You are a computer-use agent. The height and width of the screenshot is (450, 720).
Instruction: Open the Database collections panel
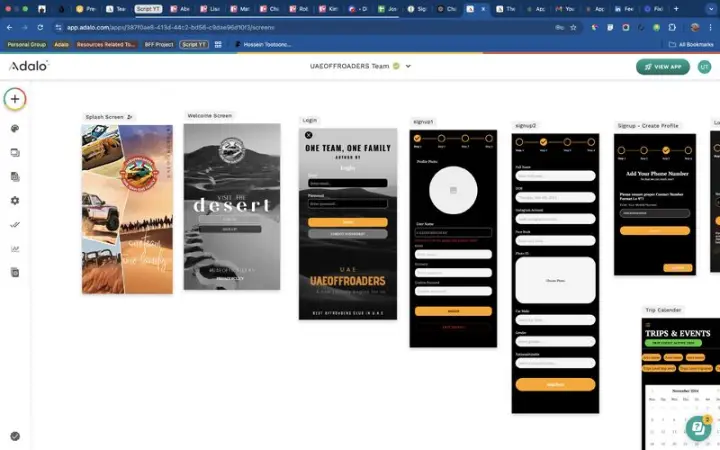pyautogui.click(x=15, y=177)
